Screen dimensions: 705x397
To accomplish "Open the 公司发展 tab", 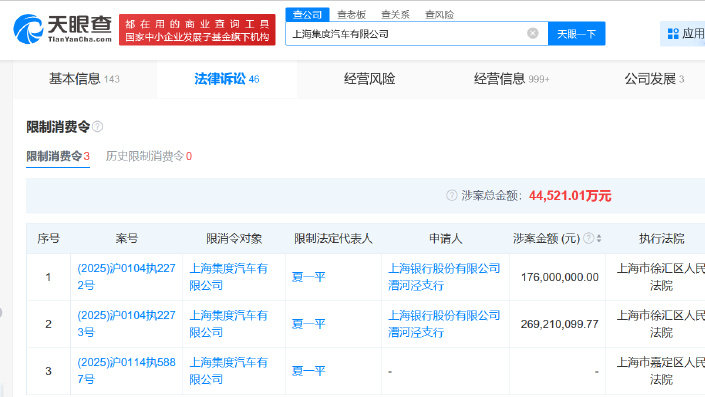I will [654, 79].
